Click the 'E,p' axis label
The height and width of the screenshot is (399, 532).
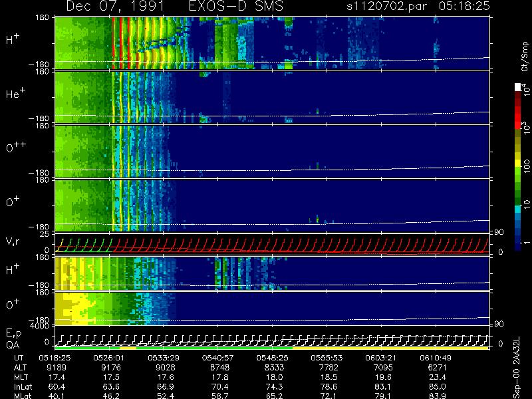pyautogui.click(x=13, y=334)
